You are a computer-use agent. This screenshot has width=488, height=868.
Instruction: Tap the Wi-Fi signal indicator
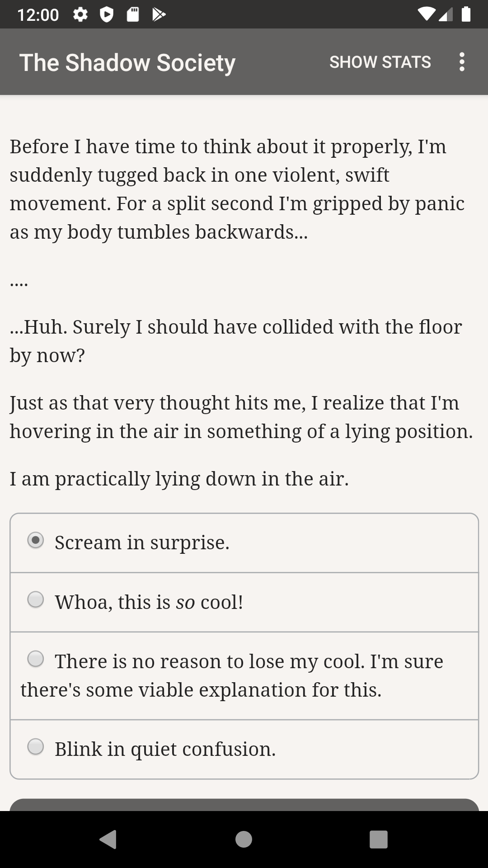(427, 14)
